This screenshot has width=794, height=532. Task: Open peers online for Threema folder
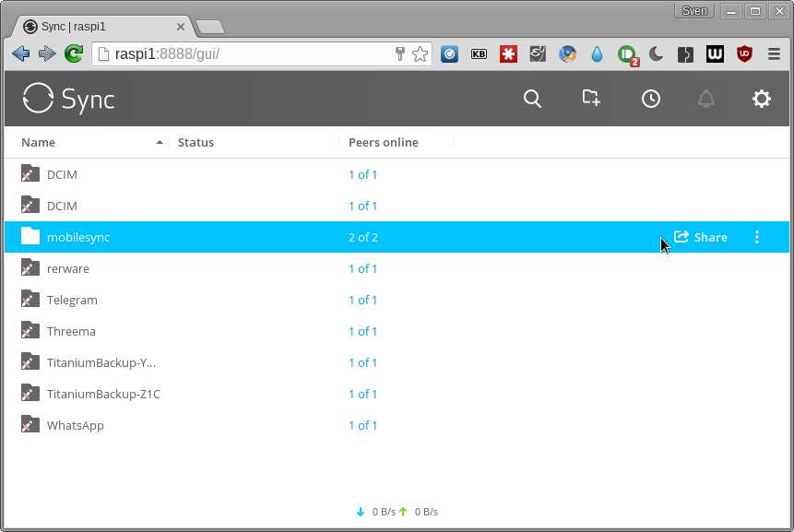[x=362, y=331]
